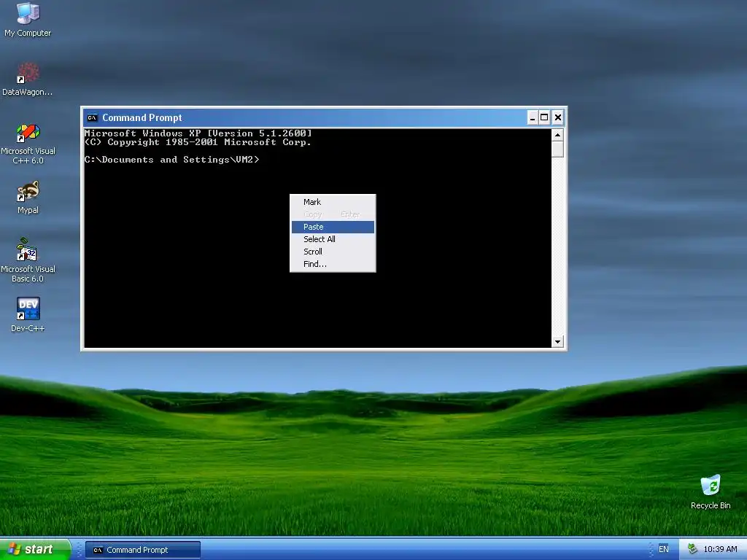Viewport: 747px width, 560px height.
Task: Choose Find... from the context menu
Action: (333, 264)
